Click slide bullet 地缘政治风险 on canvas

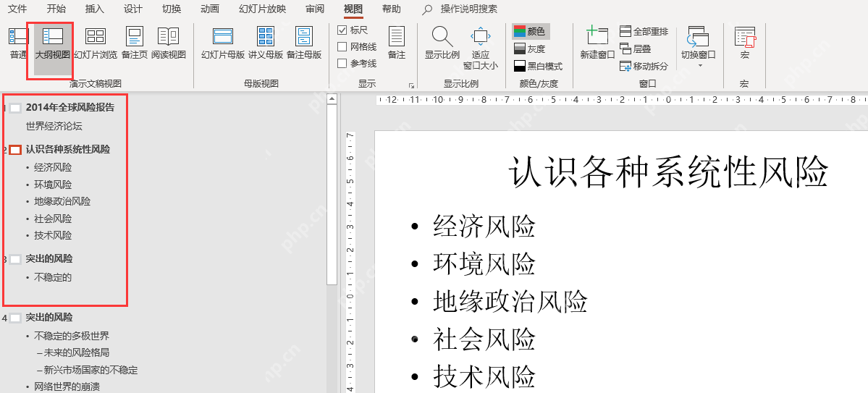pyautogui.click(x=510, y=302)
